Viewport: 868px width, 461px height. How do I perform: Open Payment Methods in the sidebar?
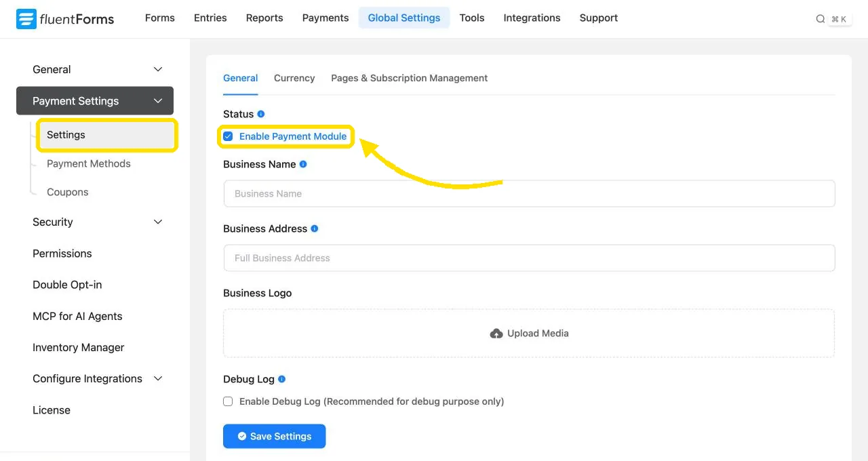pos(89,163)
